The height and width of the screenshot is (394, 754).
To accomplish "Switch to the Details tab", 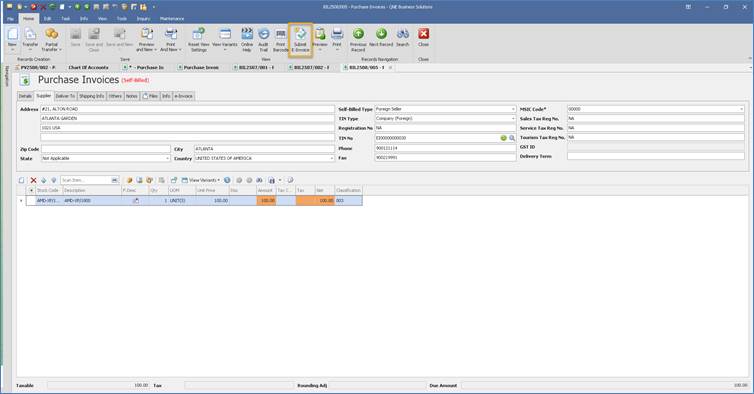I will pyautogui.click(x=25, y=96).
